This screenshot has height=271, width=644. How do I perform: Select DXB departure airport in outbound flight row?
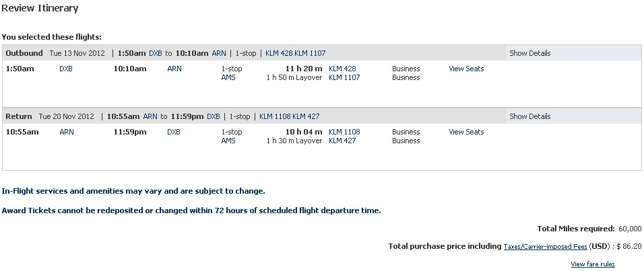tap(66, 69)
